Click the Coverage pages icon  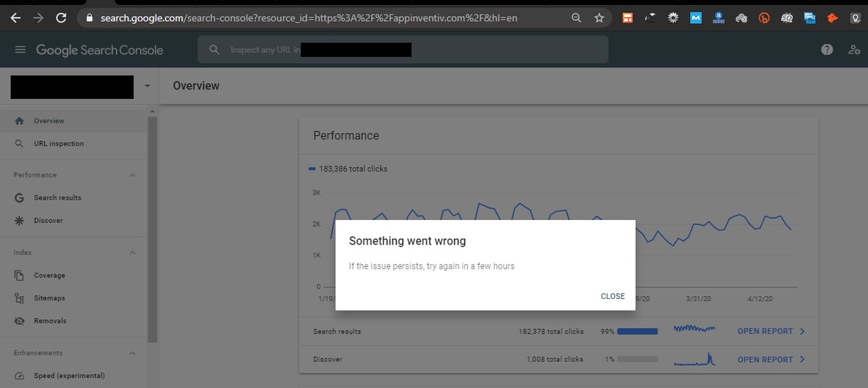coord(20,275)
